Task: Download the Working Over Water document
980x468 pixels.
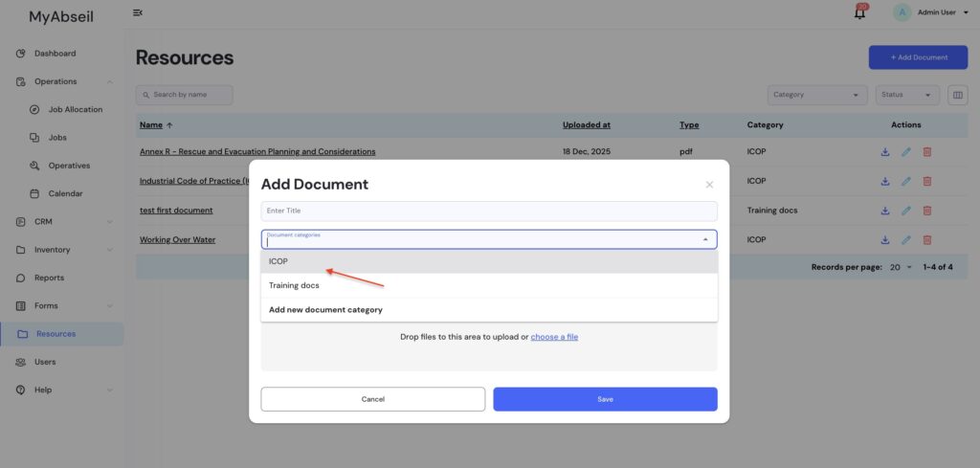Action: tap(884, 239)
